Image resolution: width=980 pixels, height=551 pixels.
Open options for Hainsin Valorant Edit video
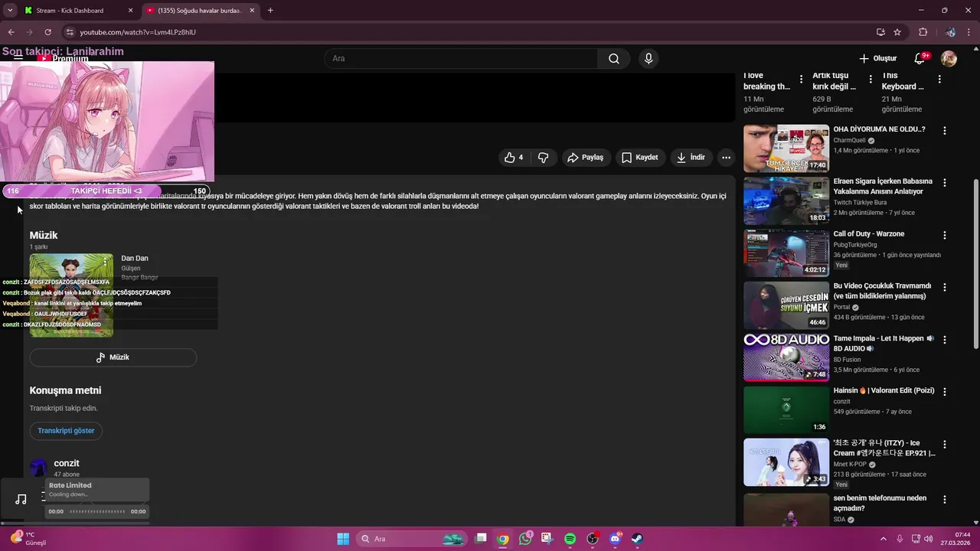[944, 392]
